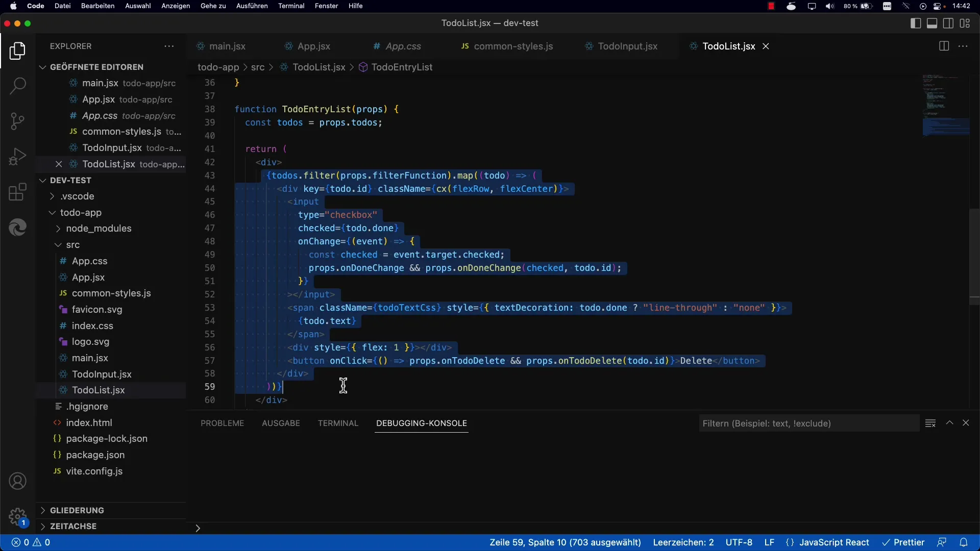Screen dimensions: 980x551
Task: Open package.json in file tree
Action: tap(95, 455)
